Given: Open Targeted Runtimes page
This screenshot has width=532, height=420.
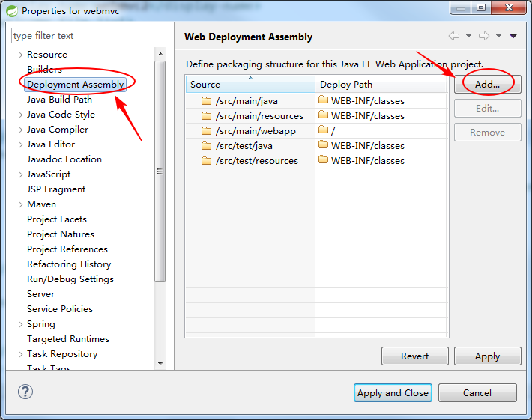Looking at the screenshot, I should (x=68, y=339).
